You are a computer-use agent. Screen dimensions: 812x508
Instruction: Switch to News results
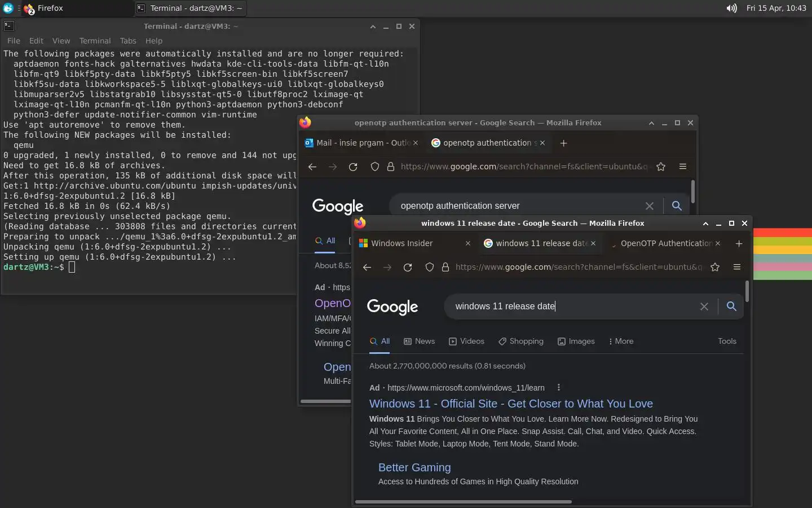coord(420,341)
